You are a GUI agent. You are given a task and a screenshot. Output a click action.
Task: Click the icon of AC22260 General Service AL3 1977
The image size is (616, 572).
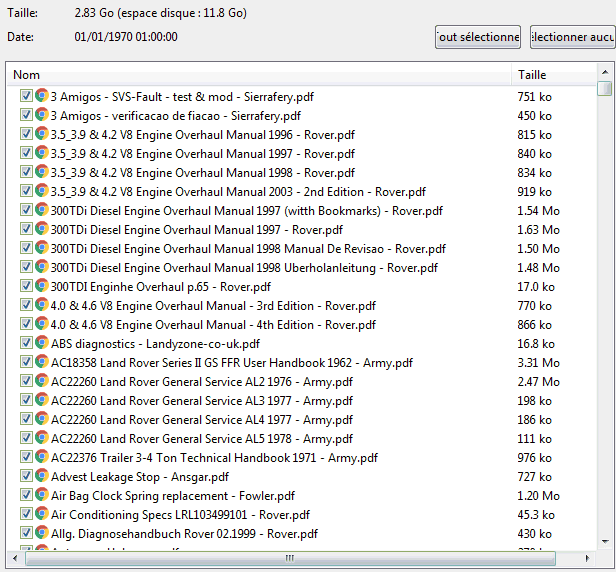pos(42,400)
